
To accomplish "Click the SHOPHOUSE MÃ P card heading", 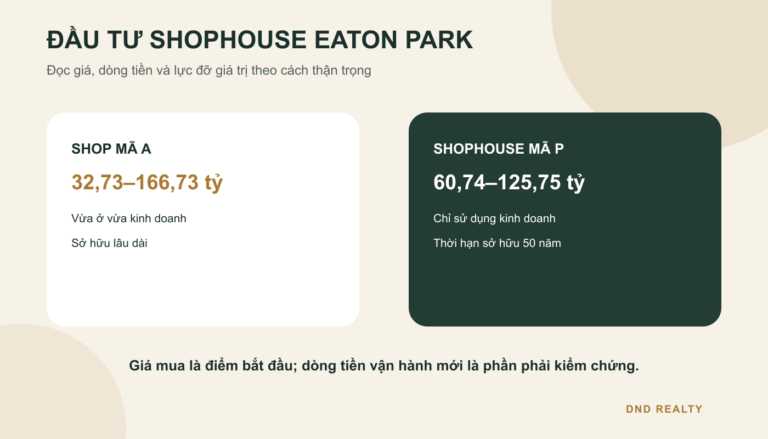I will tap(498, 149).
